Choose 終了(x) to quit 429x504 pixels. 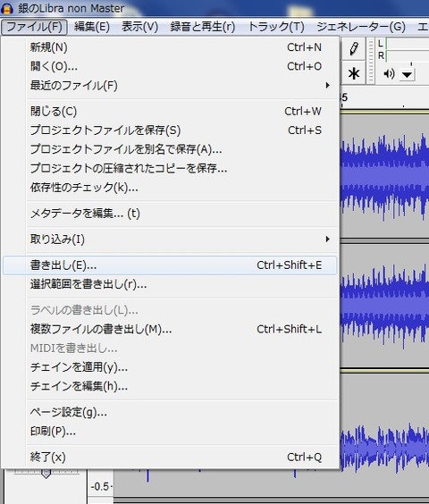click(170, 457)
